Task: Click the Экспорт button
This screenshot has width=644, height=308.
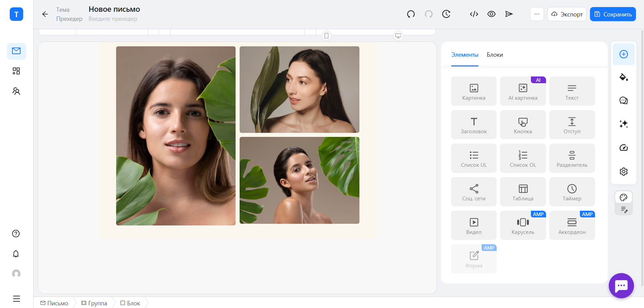Action: pos(567,14)
